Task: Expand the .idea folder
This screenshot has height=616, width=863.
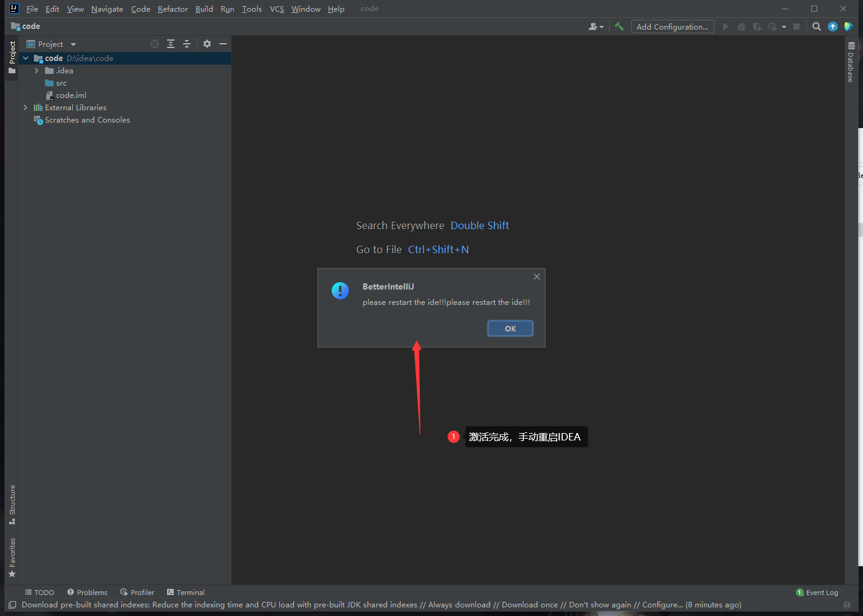Action: [36, 71]
